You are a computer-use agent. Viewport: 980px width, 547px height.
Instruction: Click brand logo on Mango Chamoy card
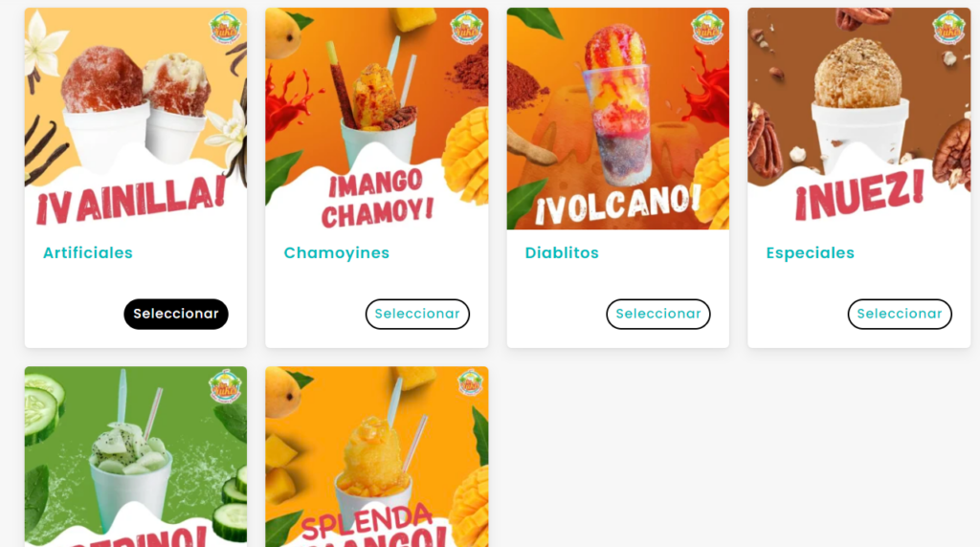[x=466, y=28]
